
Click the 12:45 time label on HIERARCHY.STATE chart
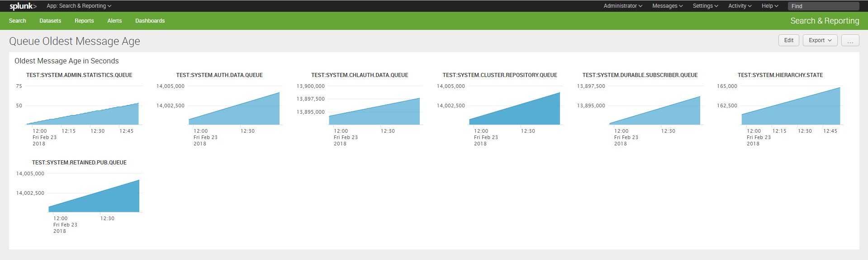[x=830, y=131]
